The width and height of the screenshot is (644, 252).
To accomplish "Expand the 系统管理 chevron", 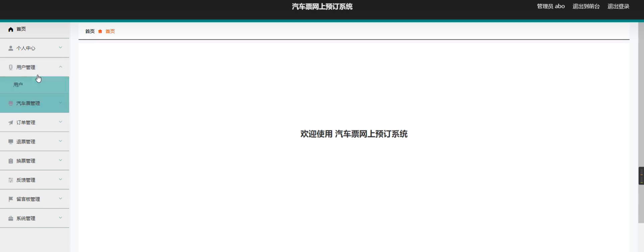I will [x=60, y=218].
